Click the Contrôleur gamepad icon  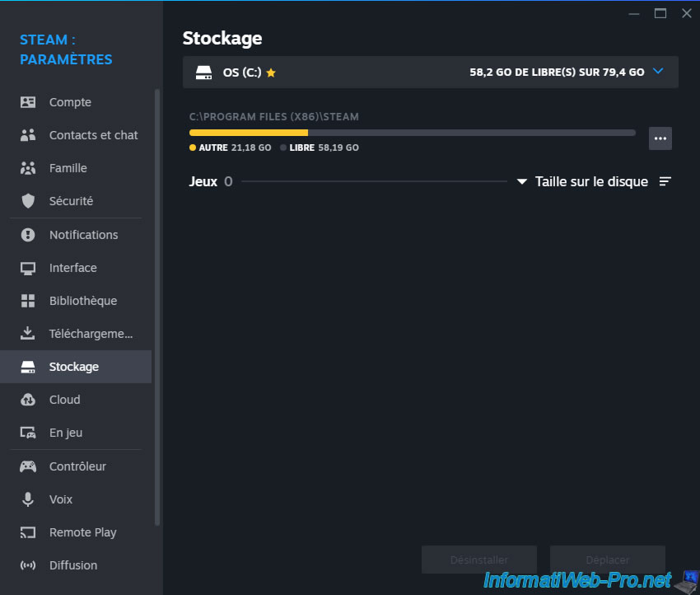pos(28,466)
